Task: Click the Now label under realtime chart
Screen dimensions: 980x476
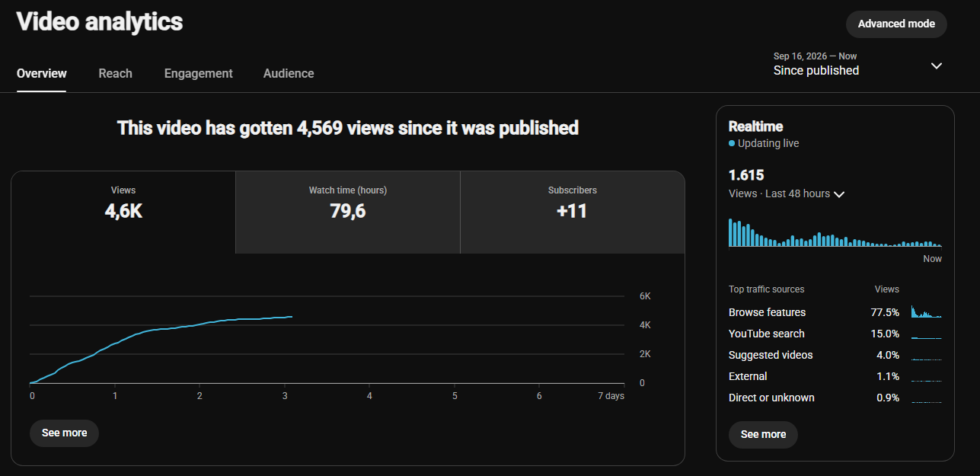Action: [933, 259]
